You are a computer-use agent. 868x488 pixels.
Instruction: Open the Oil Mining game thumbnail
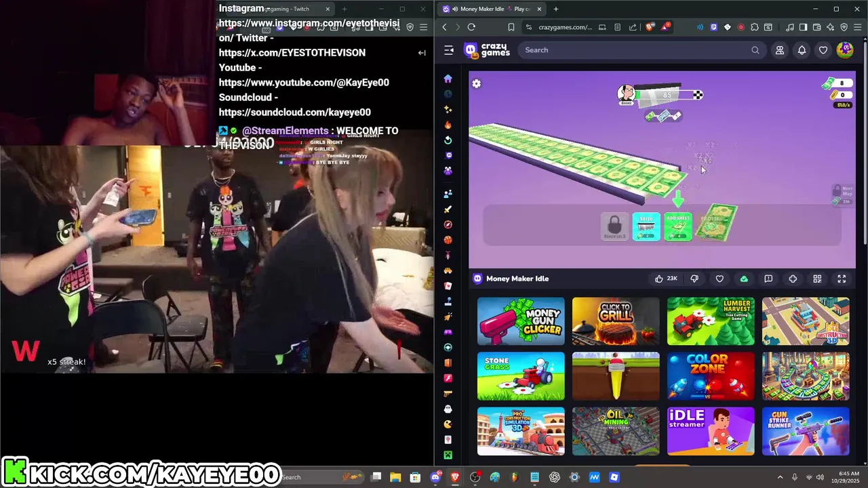pyautogui.click(x=616, y=431)
